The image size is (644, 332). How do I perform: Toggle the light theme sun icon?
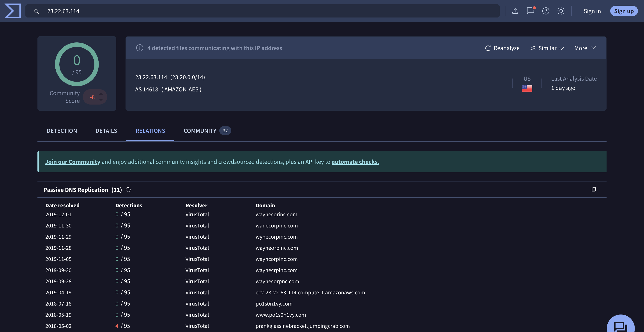click(x=561, y=11)
